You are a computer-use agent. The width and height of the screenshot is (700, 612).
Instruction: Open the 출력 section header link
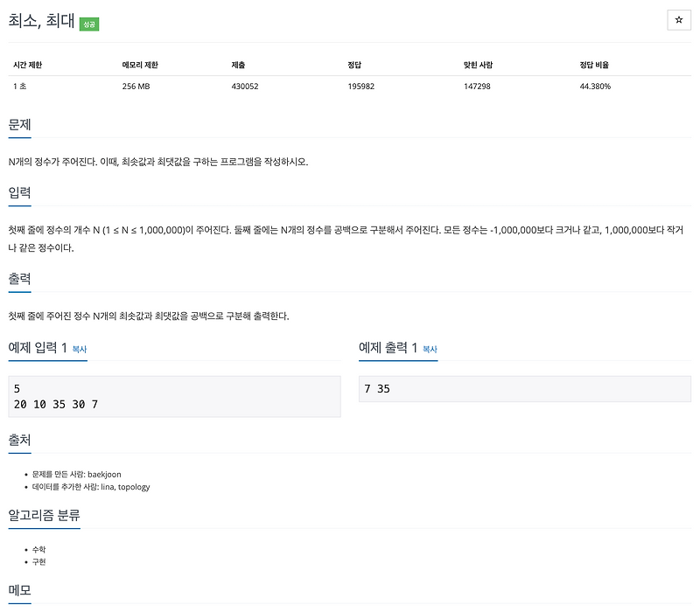(19, 278)
